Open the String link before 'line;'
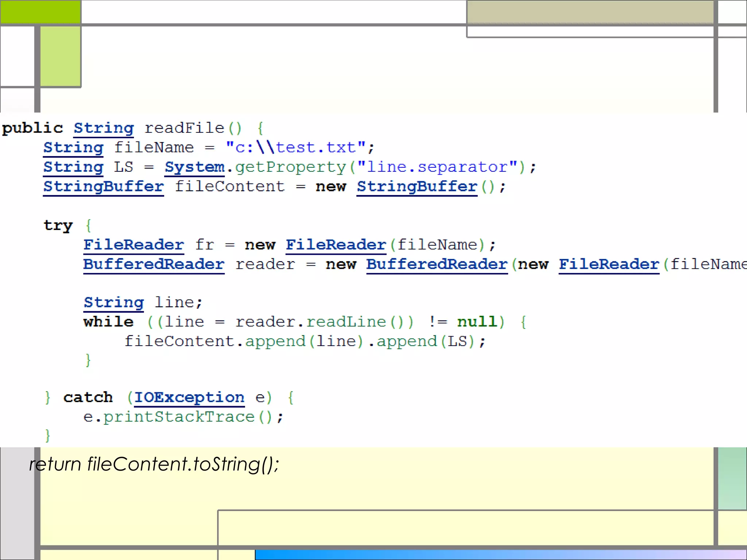The height and width of the screenshot is (560, 747). click(113, 303)
